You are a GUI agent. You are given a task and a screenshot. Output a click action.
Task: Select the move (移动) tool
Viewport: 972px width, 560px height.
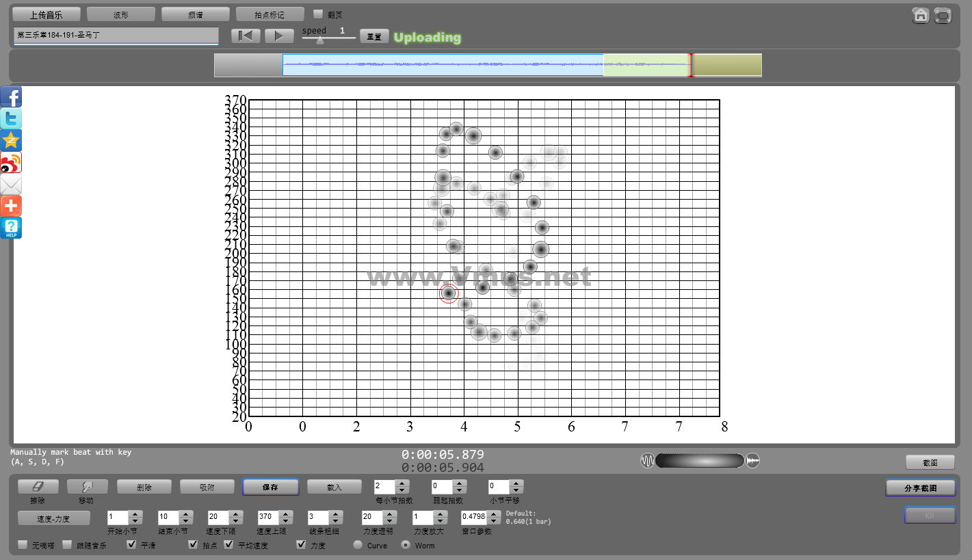pyautogui.click(x=87, y=487)
